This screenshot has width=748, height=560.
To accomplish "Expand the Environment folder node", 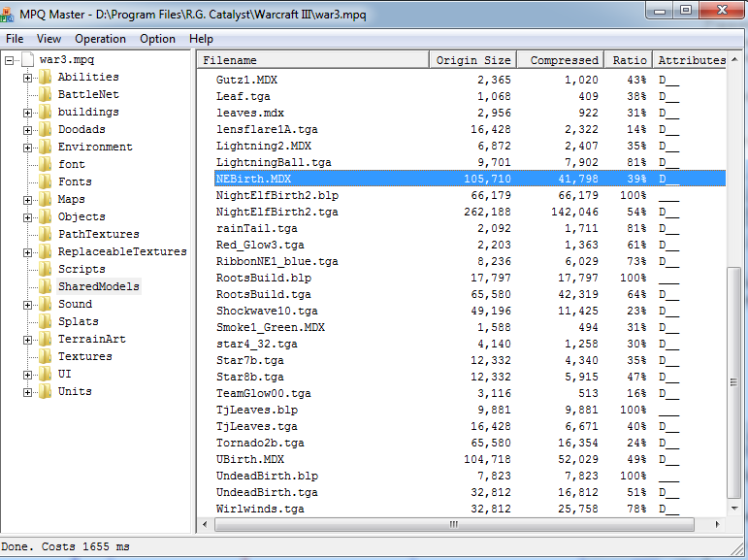I will pyautogui.click(x=27, y=148).
